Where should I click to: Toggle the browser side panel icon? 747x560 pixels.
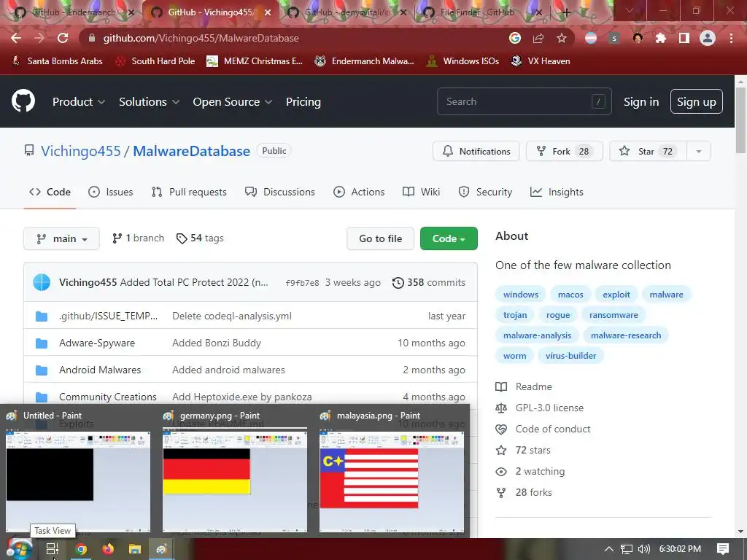pyautogui.click(x=684, y=38)
